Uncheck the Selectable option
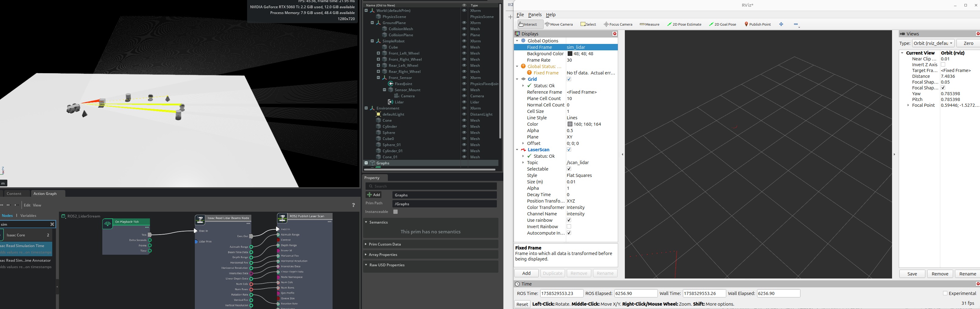980x309 pixels. (x=569, y=169)
